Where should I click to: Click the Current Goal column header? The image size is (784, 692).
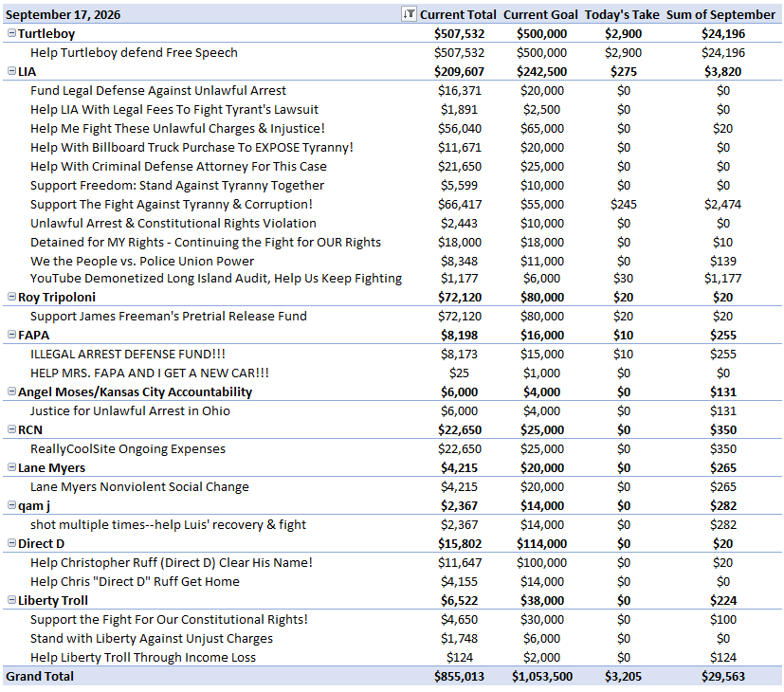(540, 14)
